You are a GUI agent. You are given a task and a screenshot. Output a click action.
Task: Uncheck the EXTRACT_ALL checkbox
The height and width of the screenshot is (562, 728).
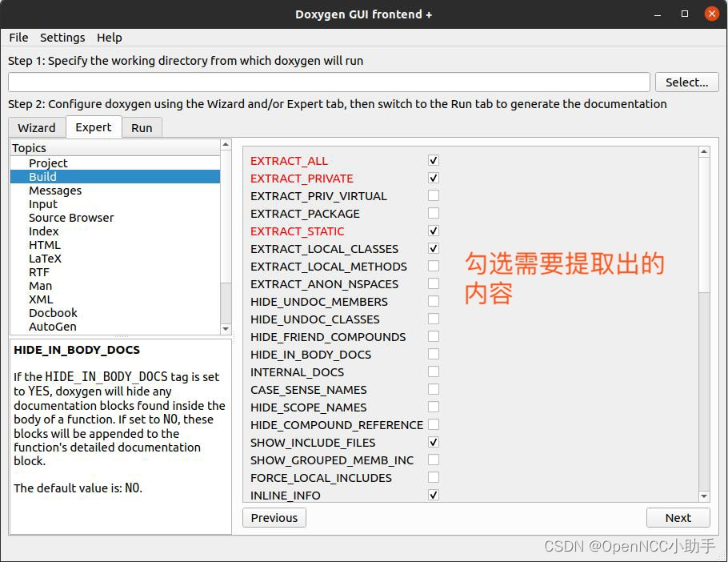[x=433, y=160]
